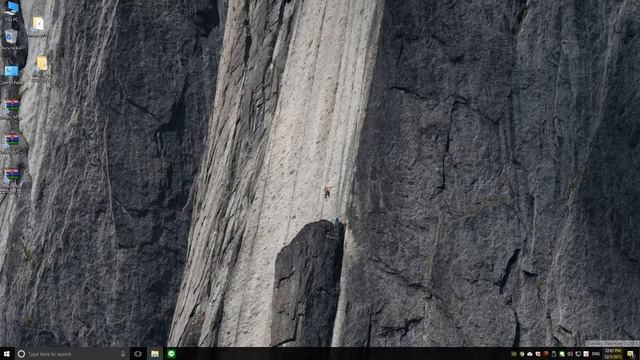Image resolution: width=640 pixels, height=360 pixels.
Task: Open File Explorer from the taskbar
Action: click(155, 354)
